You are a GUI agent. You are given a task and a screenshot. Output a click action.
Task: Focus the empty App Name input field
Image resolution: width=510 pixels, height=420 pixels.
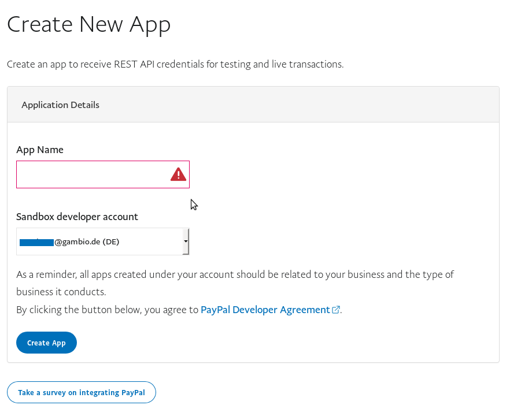[93, 174]
